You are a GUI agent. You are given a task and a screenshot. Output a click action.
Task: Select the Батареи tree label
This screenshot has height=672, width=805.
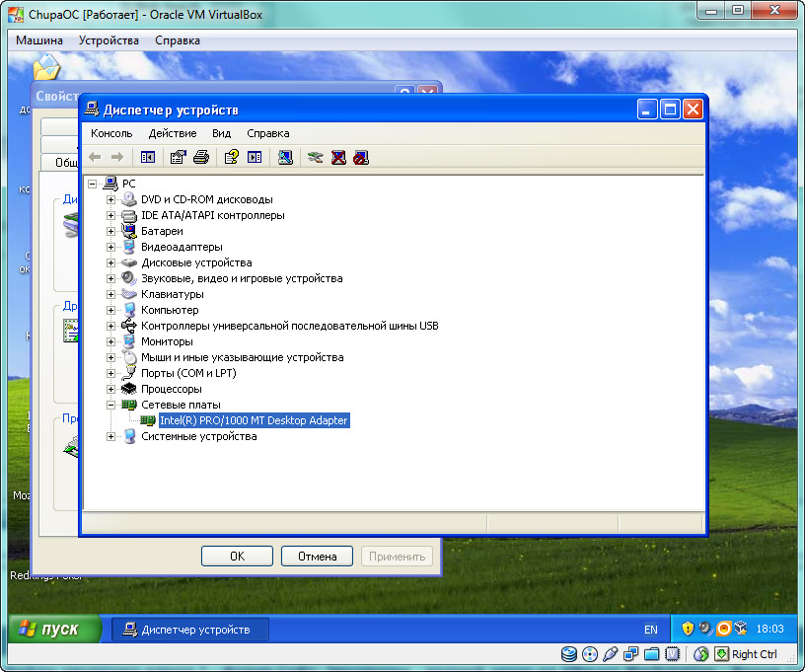(x=162, y=232)
